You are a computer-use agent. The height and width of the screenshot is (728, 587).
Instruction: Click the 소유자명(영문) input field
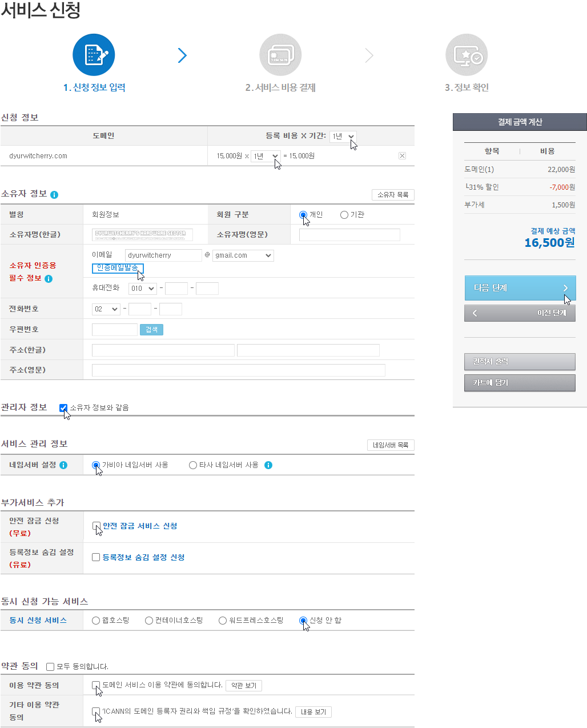click(x=349, y=234)
